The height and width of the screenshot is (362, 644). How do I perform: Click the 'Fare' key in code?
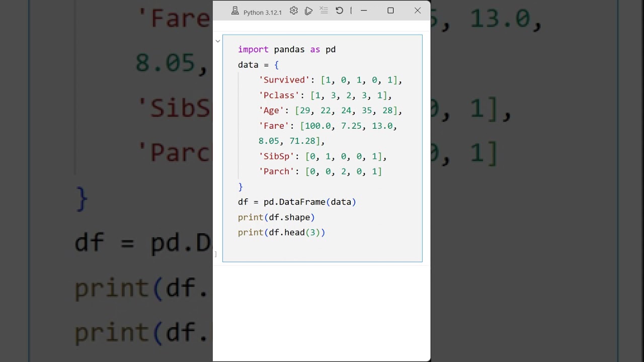pos(274,126)
